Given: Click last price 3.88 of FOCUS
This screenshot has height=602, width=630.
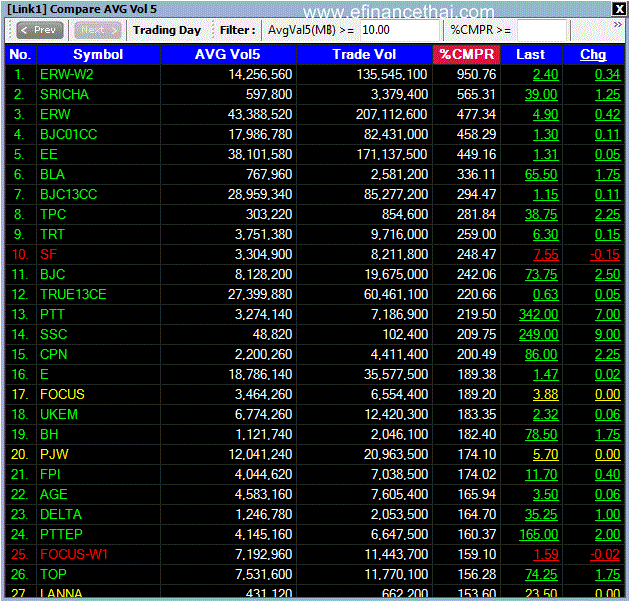Looking at the screenshot, I should 545,395.
